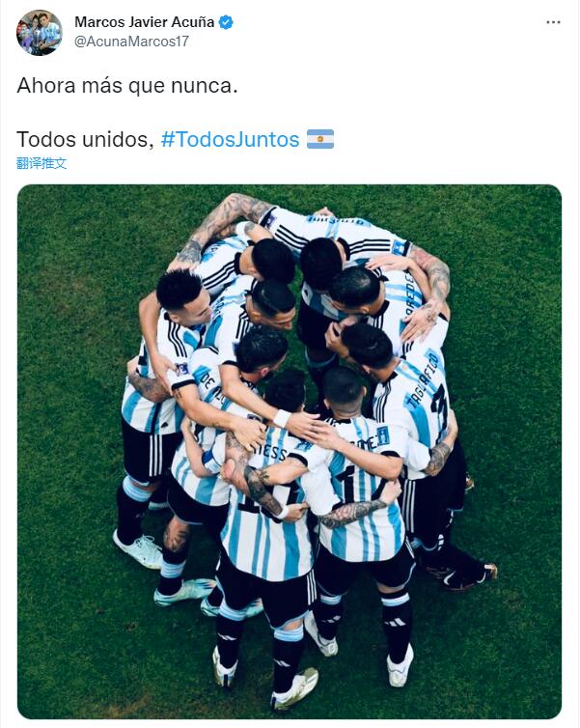Click the Tagliafico name on the jersey
The width and height of the screenshot is (580, 728).
coord(422,380)
